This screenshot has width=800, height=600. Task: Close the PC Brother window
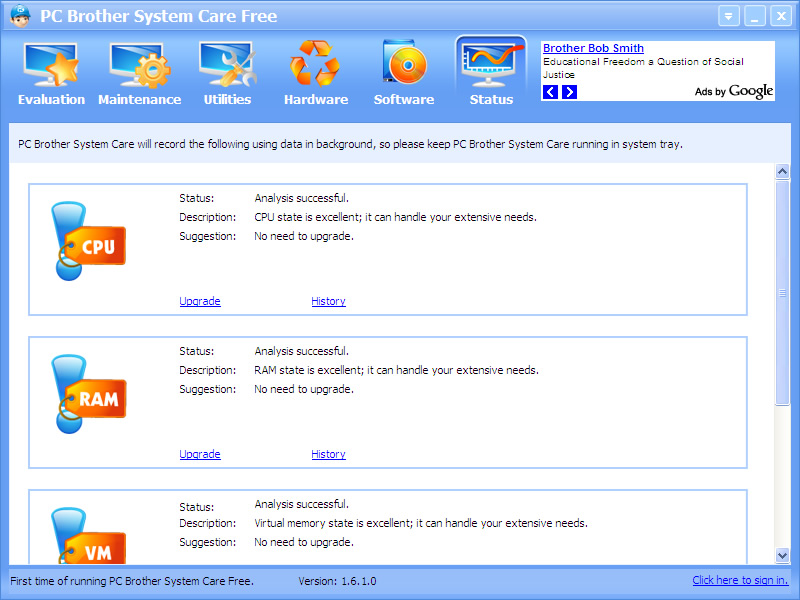781,16
